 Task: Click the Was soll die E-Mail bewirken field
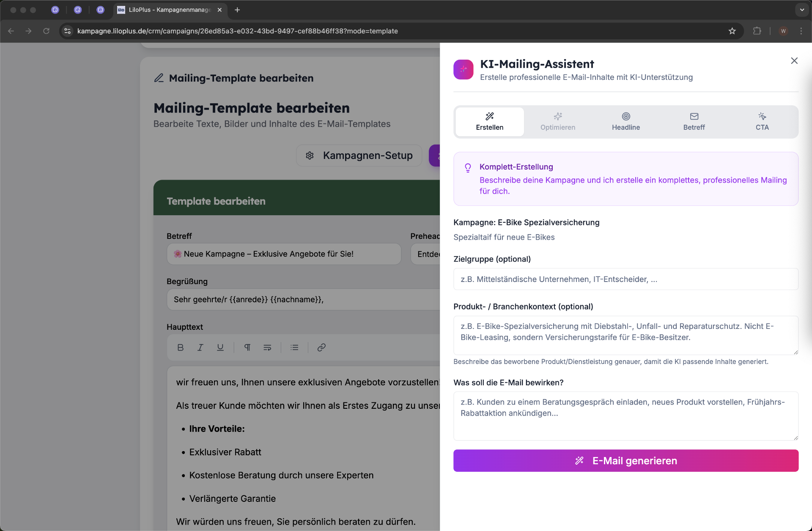(x=626, y=416)
